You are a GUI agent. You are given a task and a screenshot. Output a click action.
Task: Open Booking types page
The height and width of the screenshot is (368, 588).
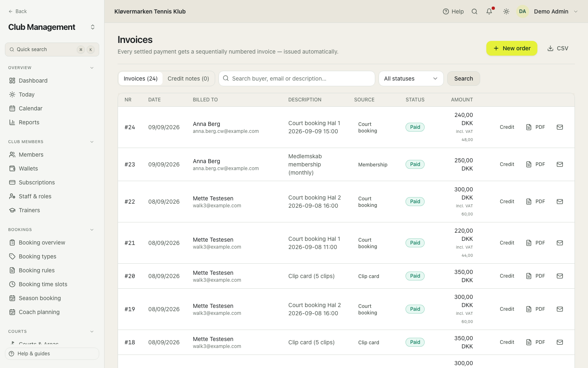(52, 256)
